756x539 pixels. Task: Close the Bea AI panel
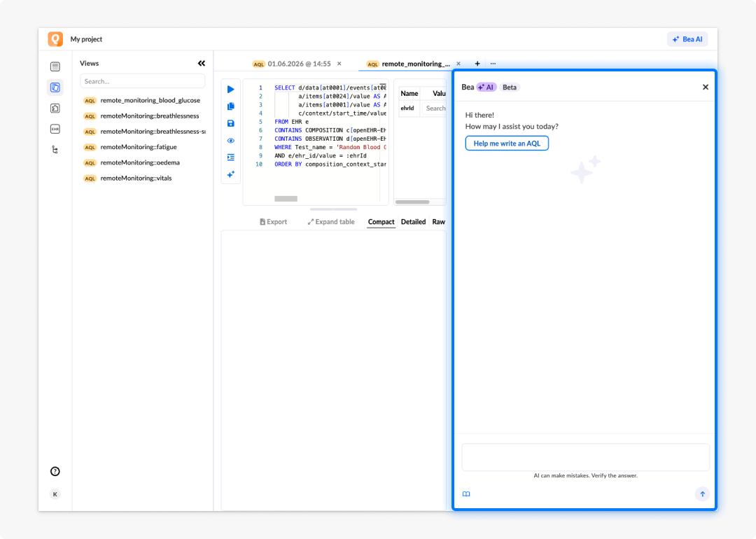(706, 87)
